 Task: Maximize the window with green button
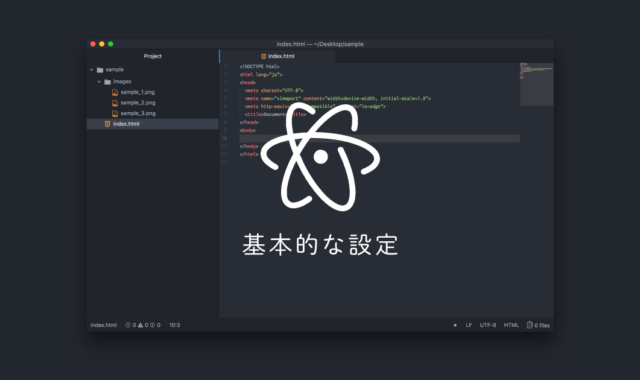[111, 44]
